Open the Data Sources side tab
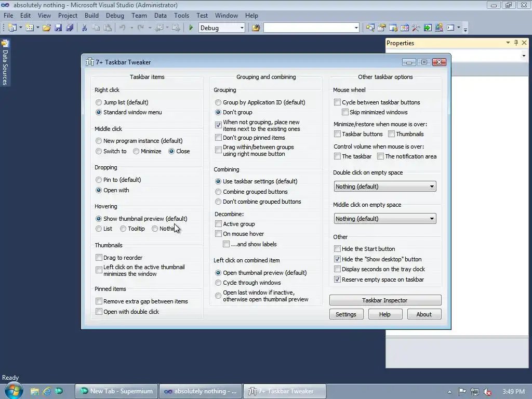532x399 pixels. [x=5, y=63]
